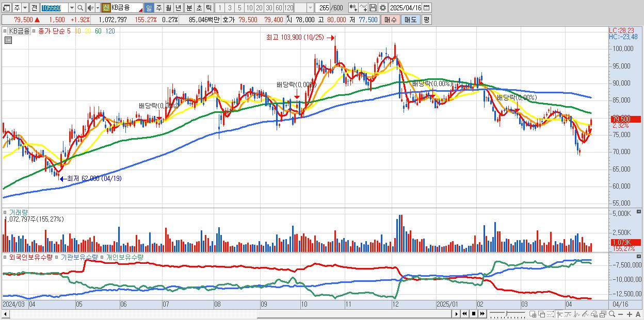Viewport: 644px width, 320px height.
Task: Select the minute 분 period tab
Action: pos(188,8)
